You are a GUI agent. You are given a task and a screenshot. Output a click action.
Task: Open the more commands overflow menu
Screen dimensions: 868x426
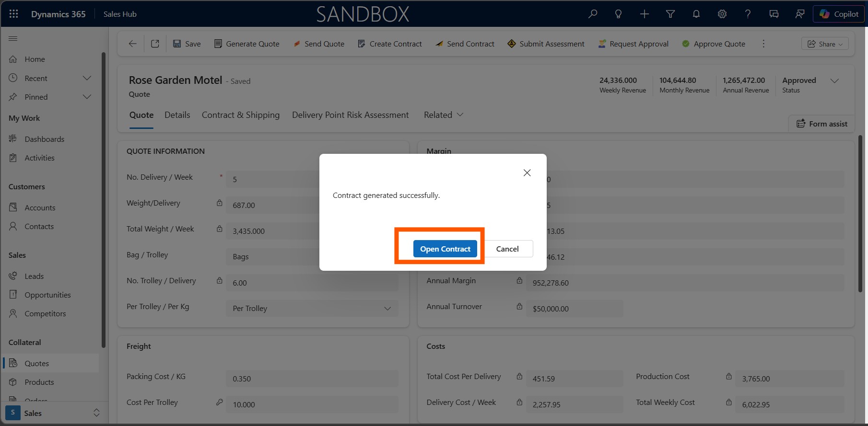[763, 44]
